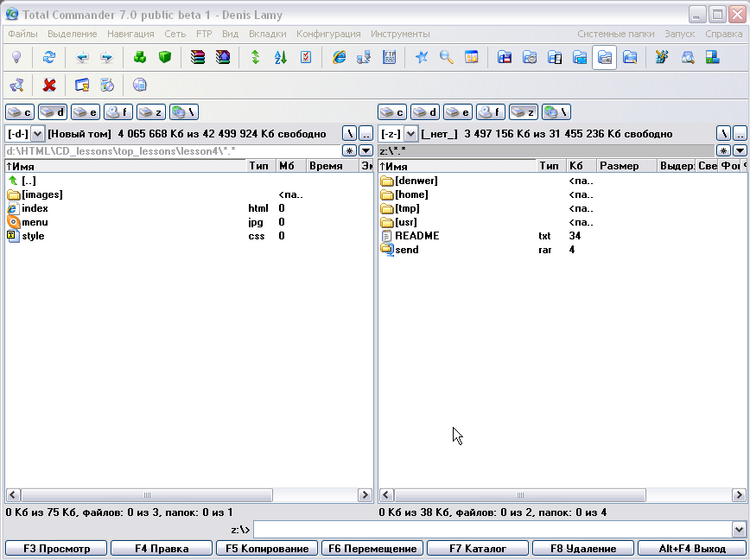The width and height of the screenshot is (750, 560).
Task: Open the right panel directory history arrow
Action: coord(740,151)
